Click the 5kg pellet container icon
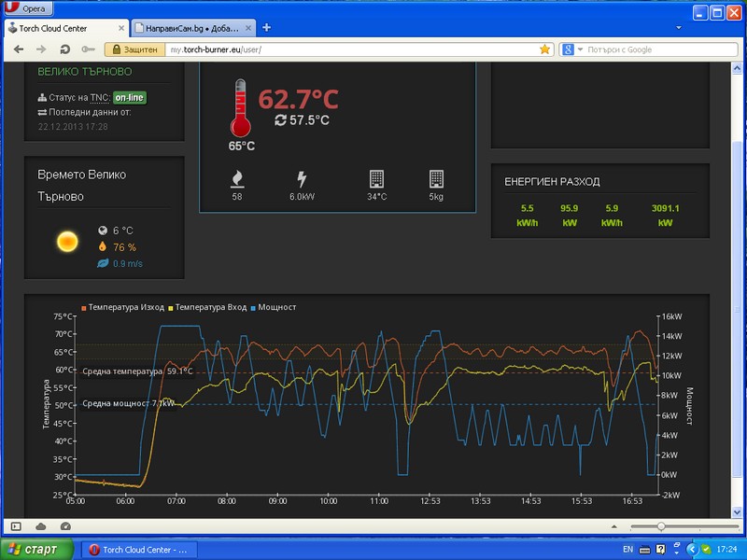Viewport: 747px width, 560px height. [436, 178]
